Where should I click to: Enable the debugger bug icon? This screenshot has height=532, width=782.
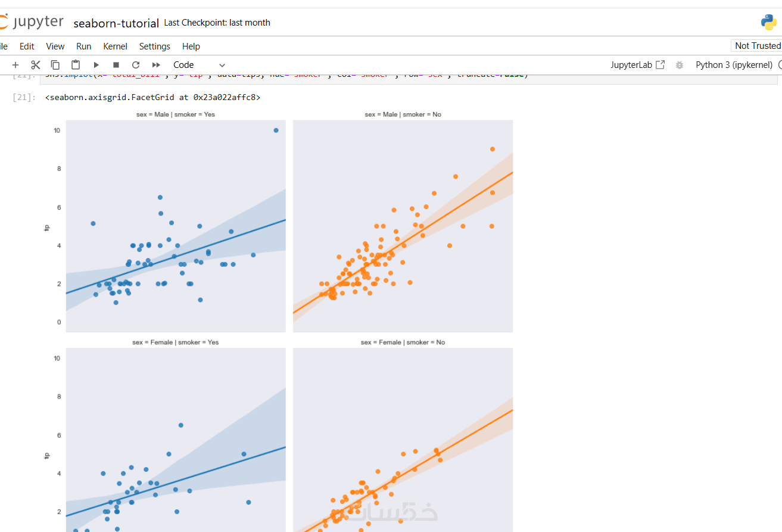[680, 65]
